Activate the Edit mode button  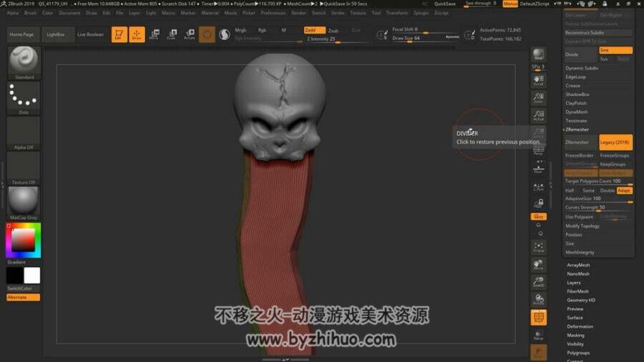pos(119,34)
